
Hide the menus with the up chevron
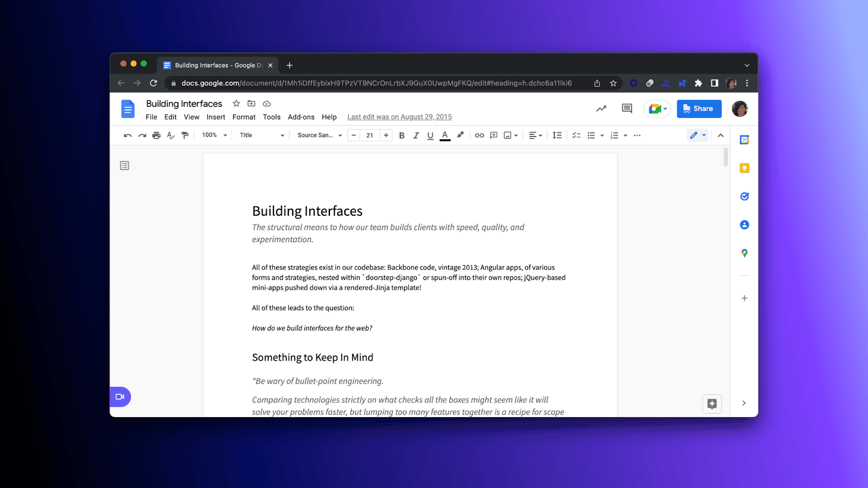tap(721, 135)
